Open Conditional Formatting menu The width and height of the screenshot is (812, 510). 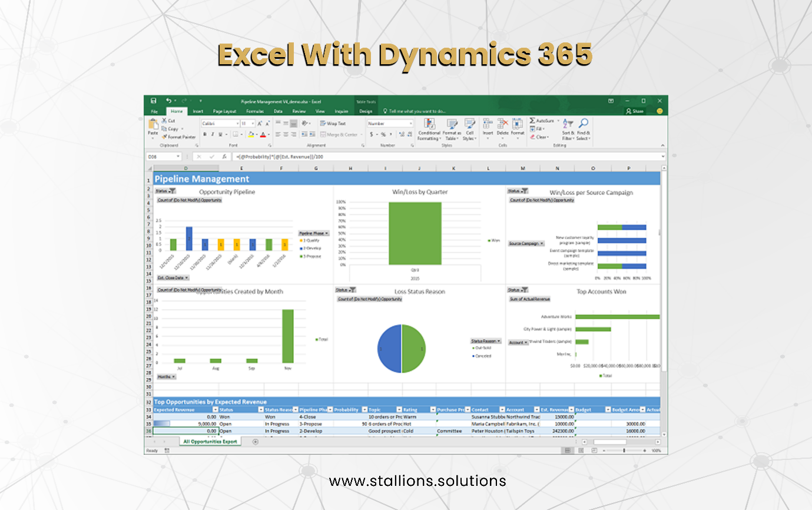[429, 129]
